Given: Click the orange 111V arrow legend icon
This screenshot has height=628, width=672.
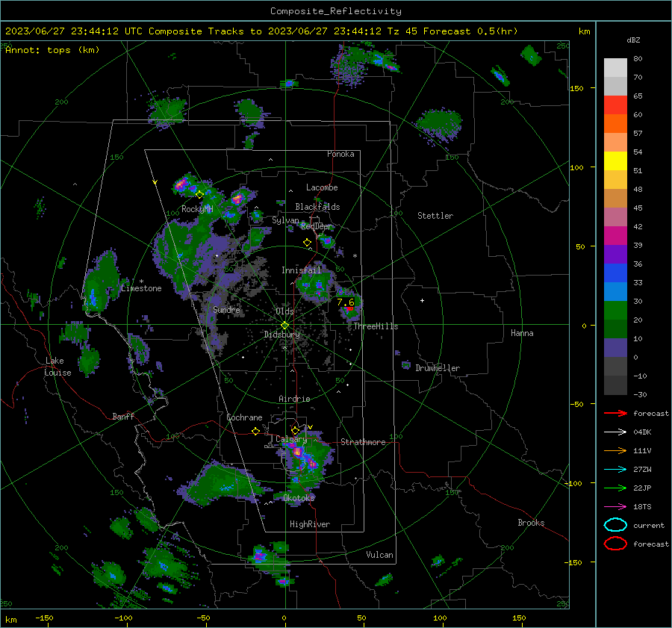Looking at the screenshot, I should (615, 450).
